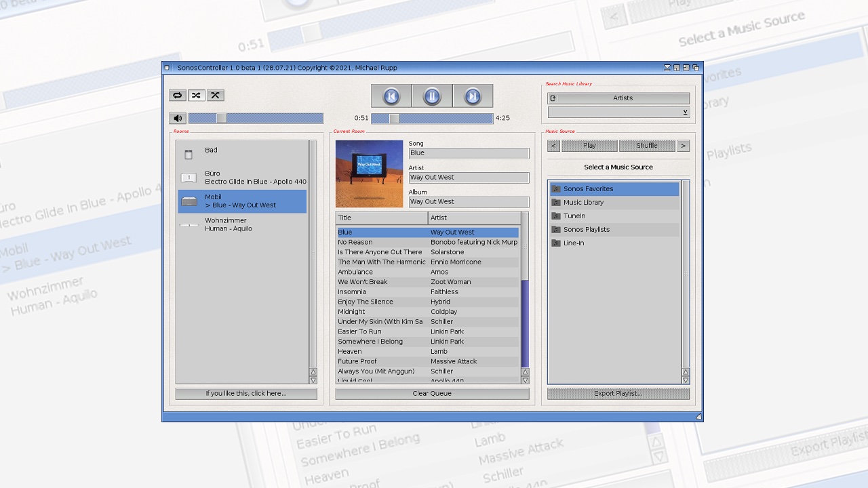This screenshot has height=488, width=868.
Task: Go forward with the '>' music source button
Action: point(684,146)
